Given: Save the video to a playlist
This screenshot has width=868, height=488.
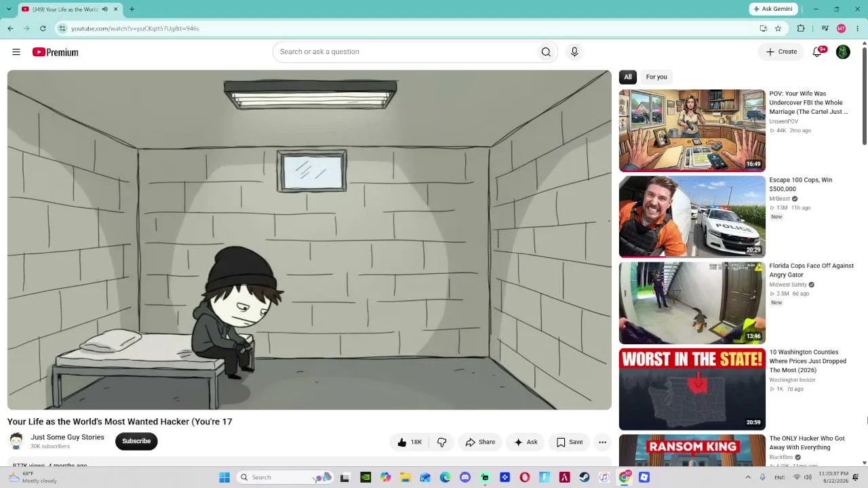Looking at the screenshot, I should click(x=570, y=442).
